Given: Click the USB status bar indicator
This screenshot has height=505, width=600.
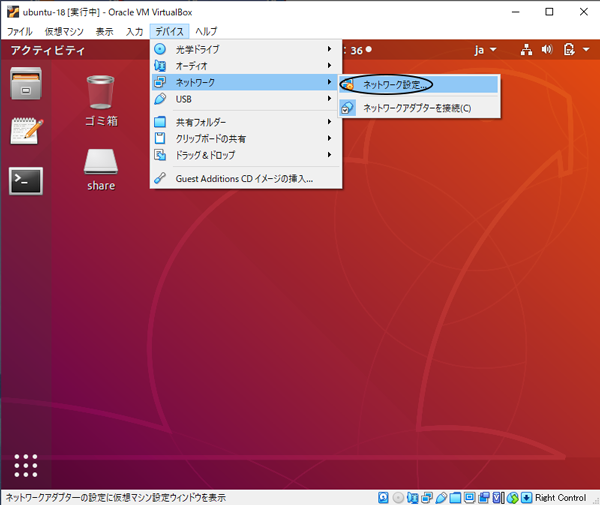Looking at the screenshot, I should click(441, 497).
